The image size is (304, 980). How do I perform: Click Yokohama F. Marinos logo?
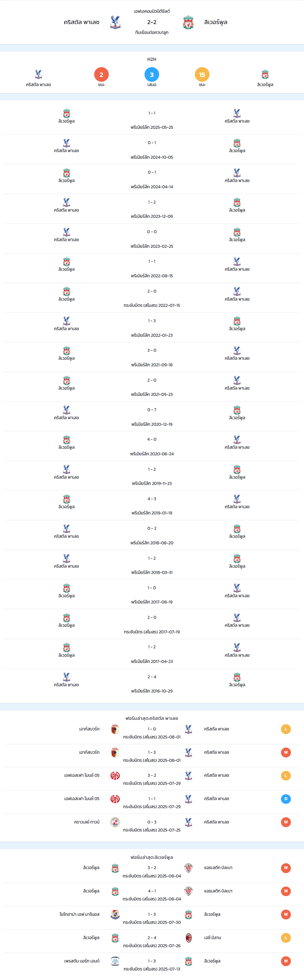click(x=115, y=915)
